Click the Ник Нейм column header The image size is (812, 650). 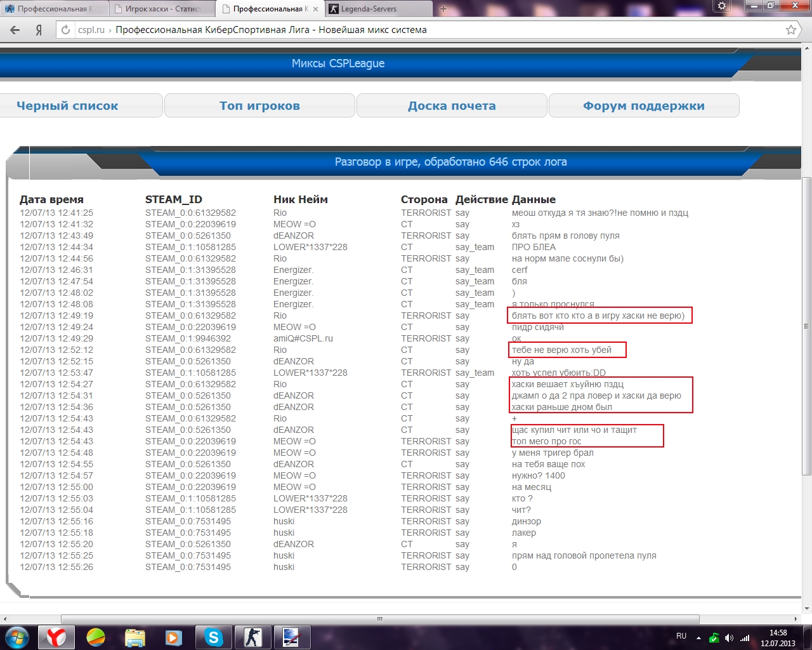[301, 199]
